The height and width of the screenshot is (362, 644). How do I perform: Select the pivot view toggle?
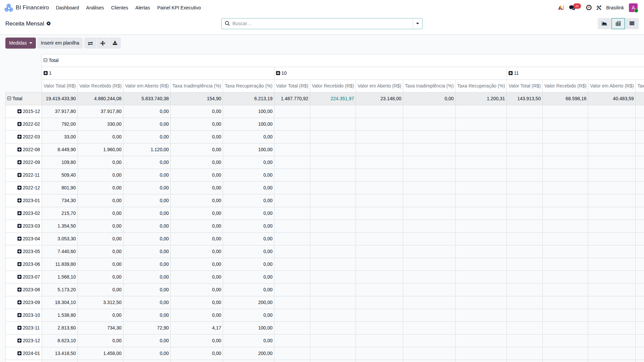click(x=618, y=24)
